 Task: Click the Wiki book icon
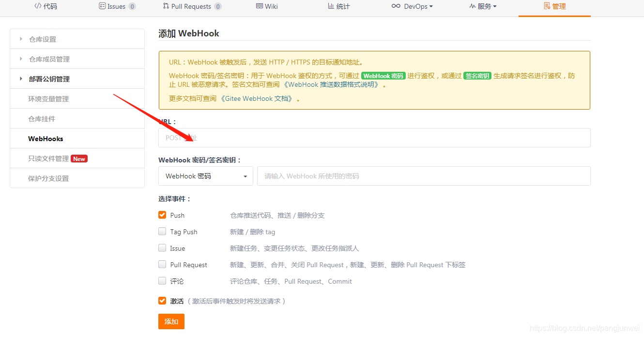pyautogui.click(x=260, y=6)
